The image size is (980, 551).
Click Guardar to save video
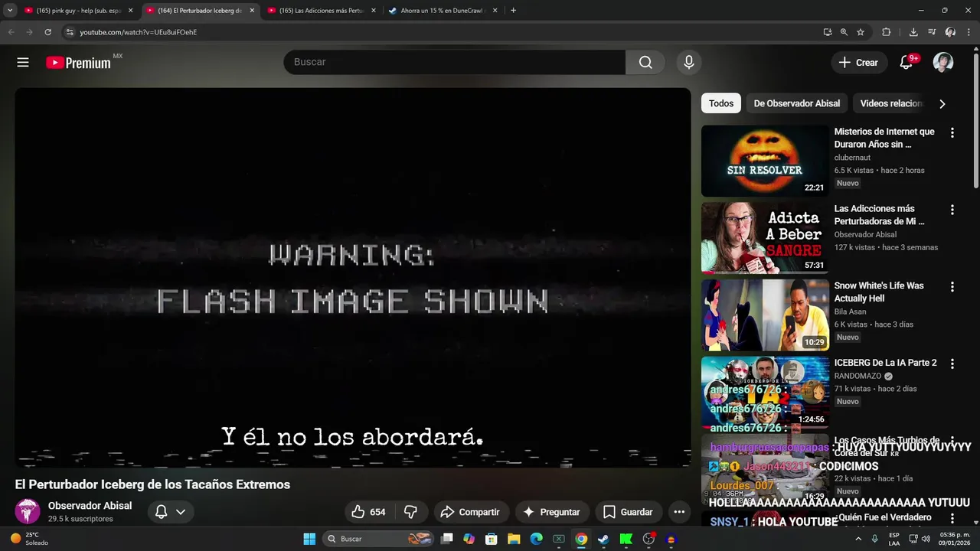[628, 512]
